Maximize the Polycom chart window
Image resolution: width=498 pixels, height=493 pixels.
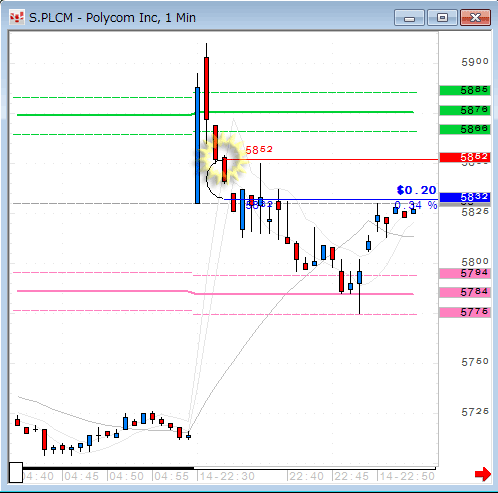442,18
